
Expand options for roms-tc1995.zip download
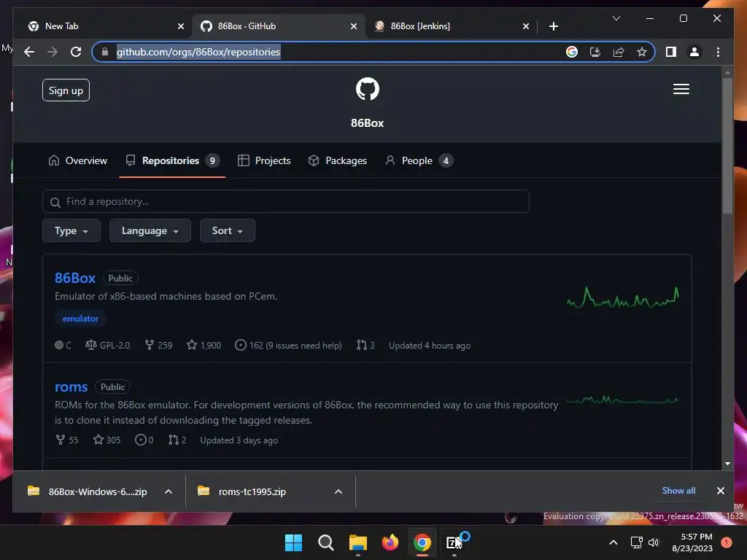point(338,491)
